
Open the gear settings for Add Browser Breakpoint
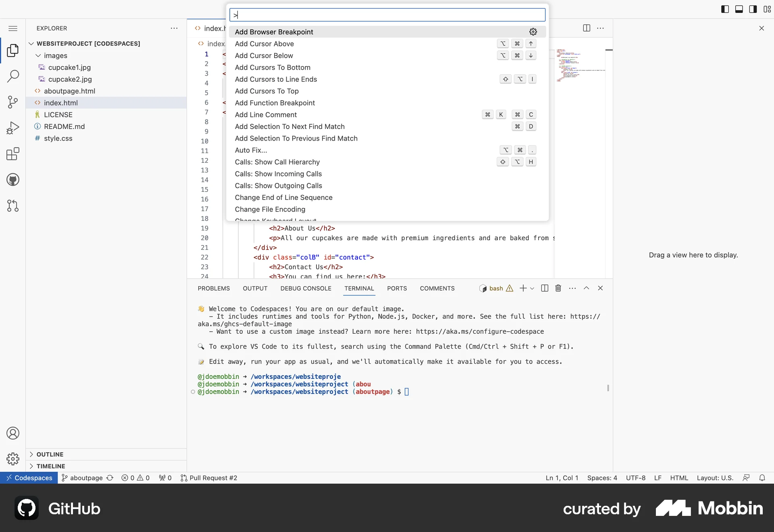coord(533,31)
